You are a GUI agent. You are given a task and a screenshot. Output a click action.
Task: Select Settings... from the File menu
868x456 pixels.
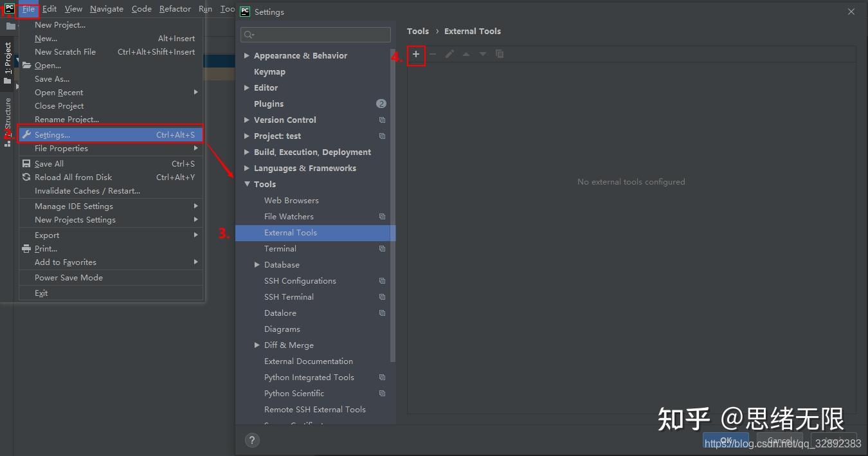tap(53, 135)
